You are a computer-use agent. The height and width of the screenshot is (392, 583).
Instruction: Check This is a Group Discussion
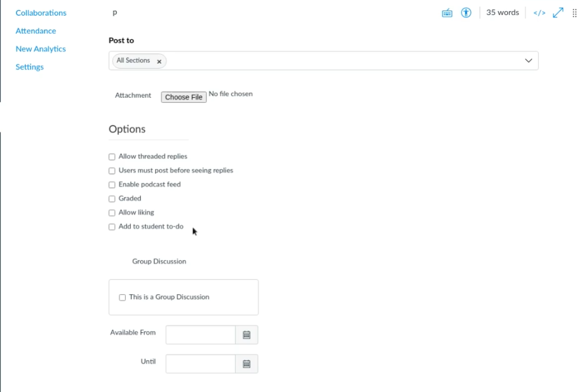pyautogui.click(x=122, y=297)
